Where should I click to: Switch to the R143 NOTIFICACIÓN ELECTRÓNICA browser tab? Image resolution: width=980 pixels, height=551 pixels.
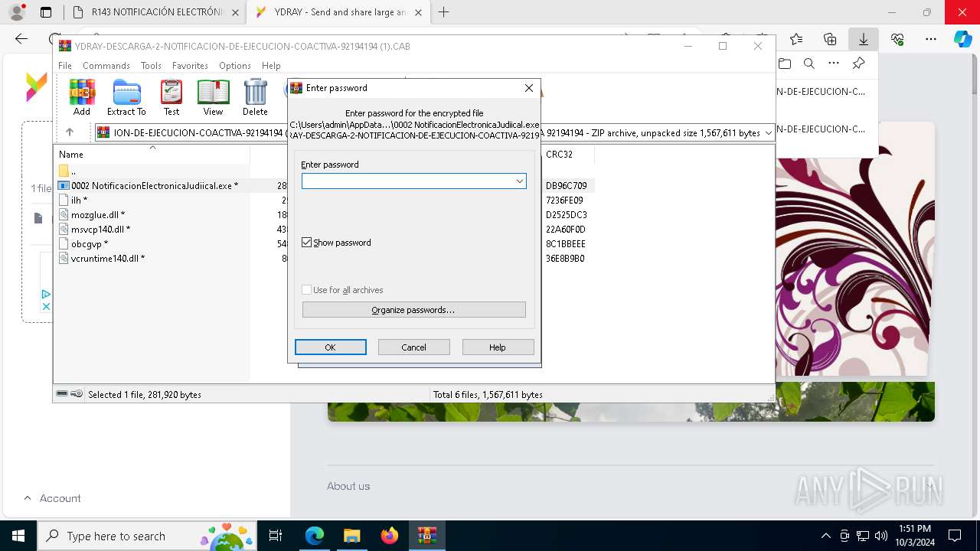157,12
